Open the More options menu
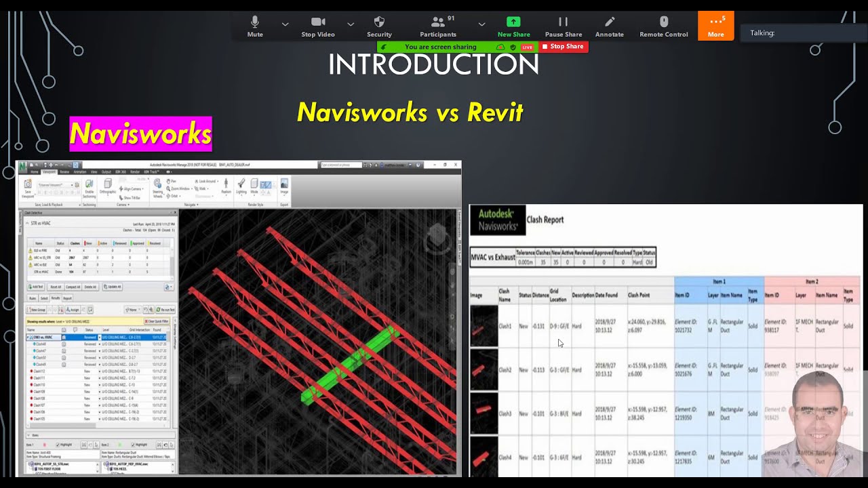The height and width of the screenshot is (488, 868). coord(716,26)
